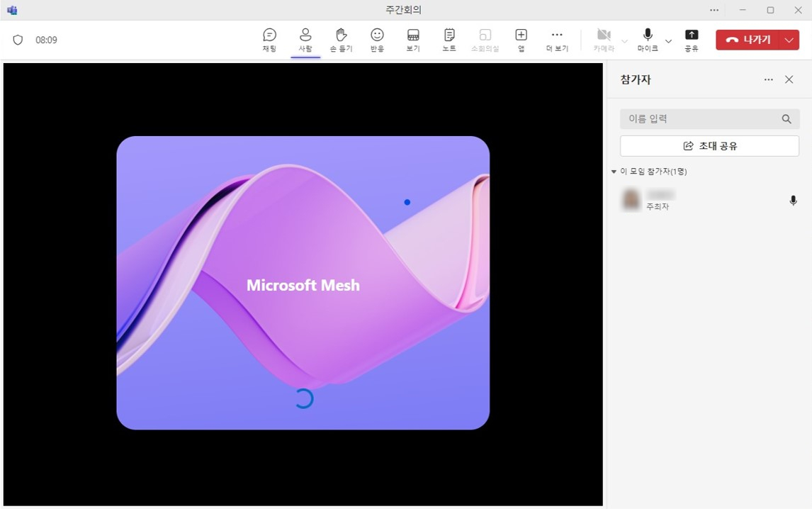The image size is (812, 509).
Task: View meeting security shield icon
Action: click(x=18, y=40)
